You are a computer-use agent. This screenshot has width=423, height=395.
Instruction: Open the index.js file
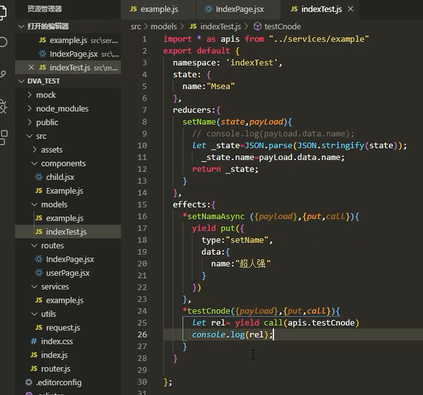click(x=68, y=355)
